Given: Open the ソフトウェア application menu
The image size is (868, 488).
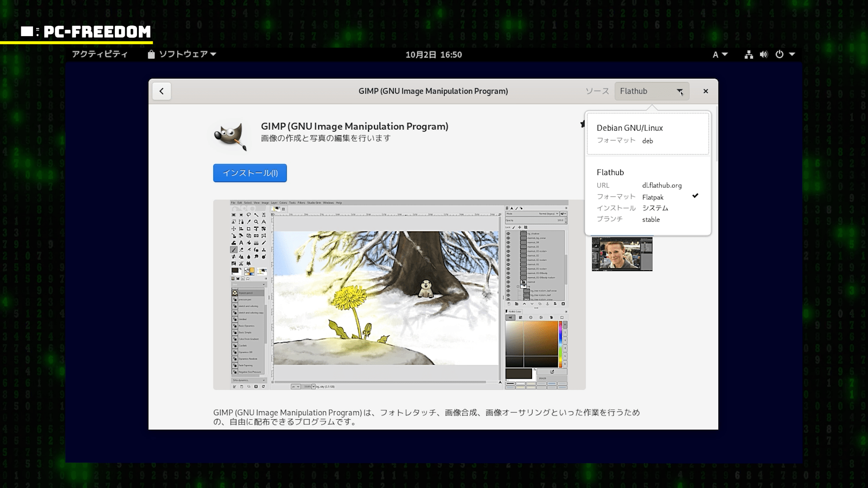Looking at the screenshot, I should (x=182, y=55).
